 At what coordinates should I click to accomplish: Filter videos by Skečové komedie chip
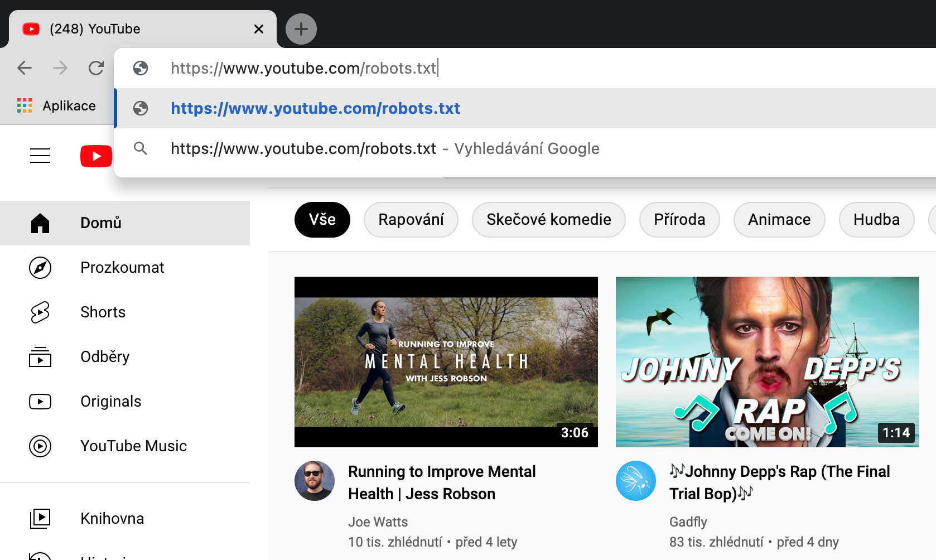[549, 220]
